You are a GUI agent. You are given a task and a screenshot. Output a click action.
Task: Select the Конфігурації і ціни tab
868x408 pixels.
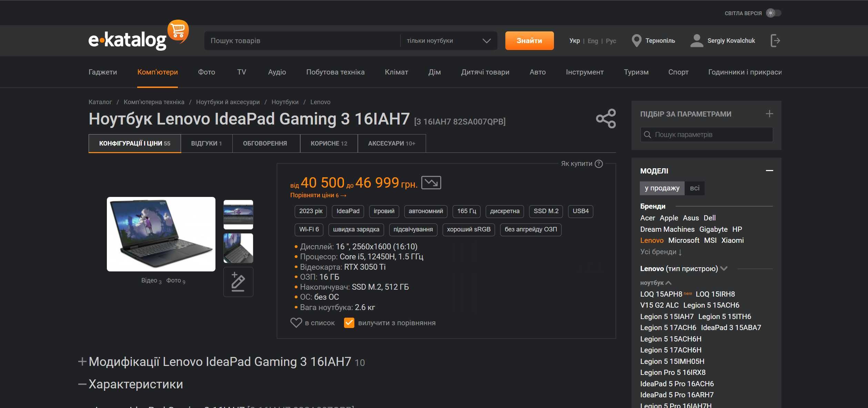(135, 143)
